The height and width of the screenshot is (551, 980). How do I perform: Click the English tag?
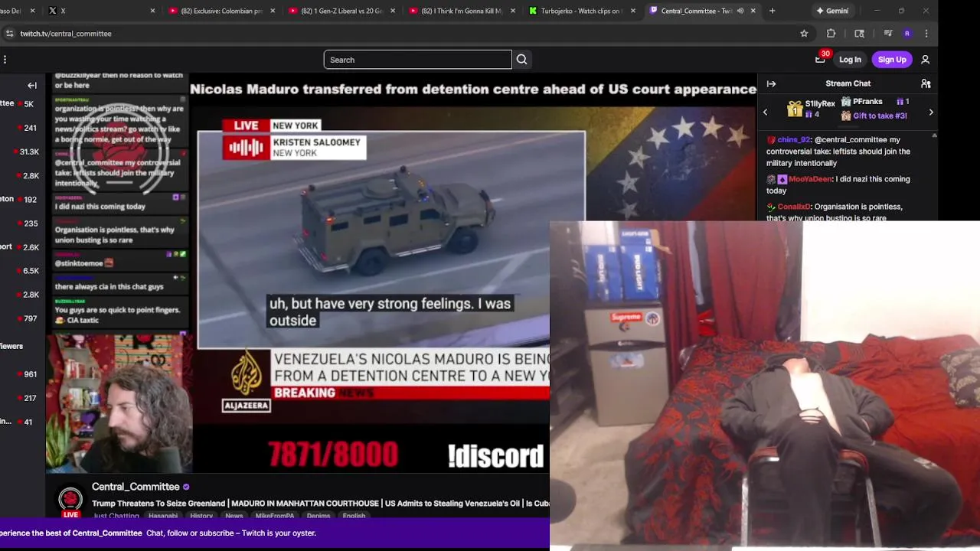[x=354, y=516]
